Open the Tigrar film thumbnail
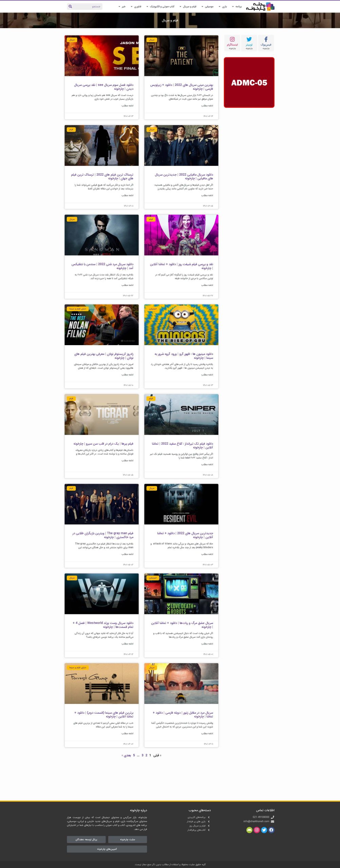The height and width of the screenshot is (868, 340). coord(101,414)
